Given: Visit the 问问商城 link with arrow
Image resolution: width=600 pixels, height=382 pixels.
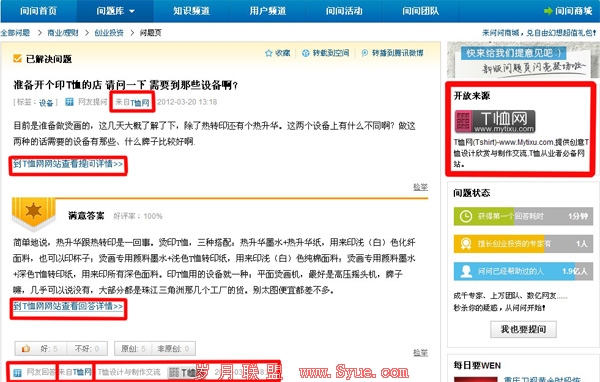Looking at the screenshot, I should point(568,11).
